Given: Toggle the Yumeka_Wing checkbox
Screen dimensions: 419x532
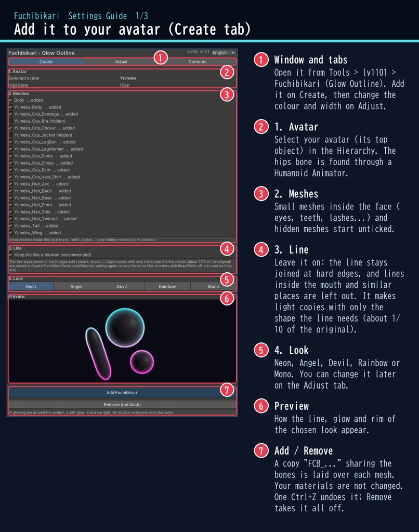Looking at the screenshot, I should pos(11,232).
